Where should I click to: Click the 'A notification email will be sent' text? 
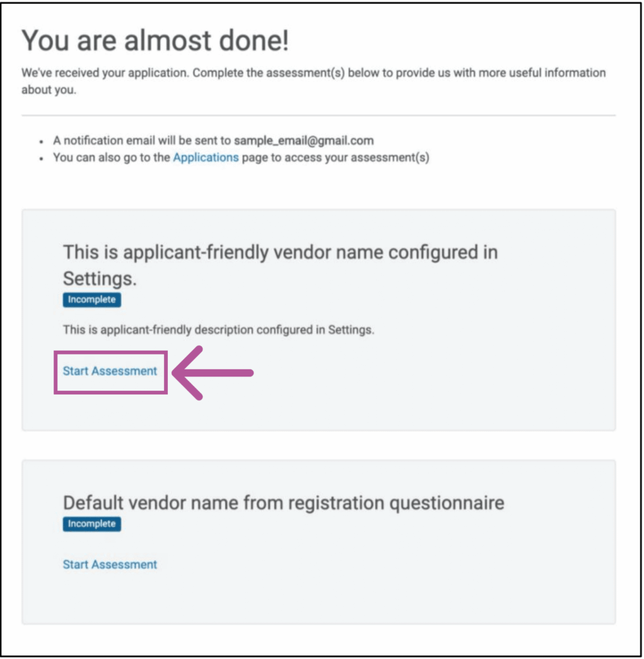coord(142,140)
